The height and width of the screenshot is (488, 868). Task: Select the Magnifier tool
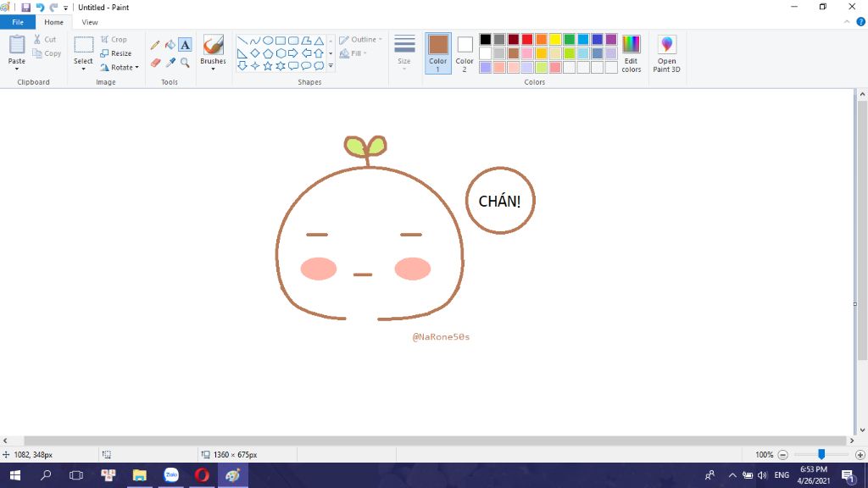[185, 63]
